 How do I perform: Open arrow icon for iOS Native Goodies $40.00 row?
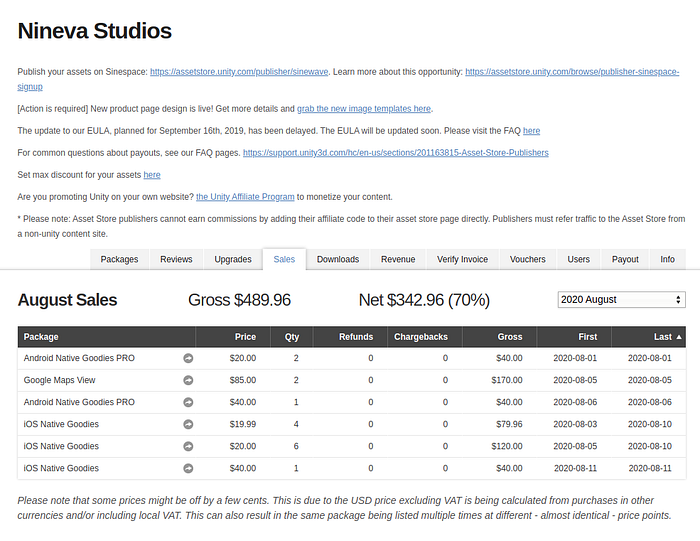tap(188, 468)
